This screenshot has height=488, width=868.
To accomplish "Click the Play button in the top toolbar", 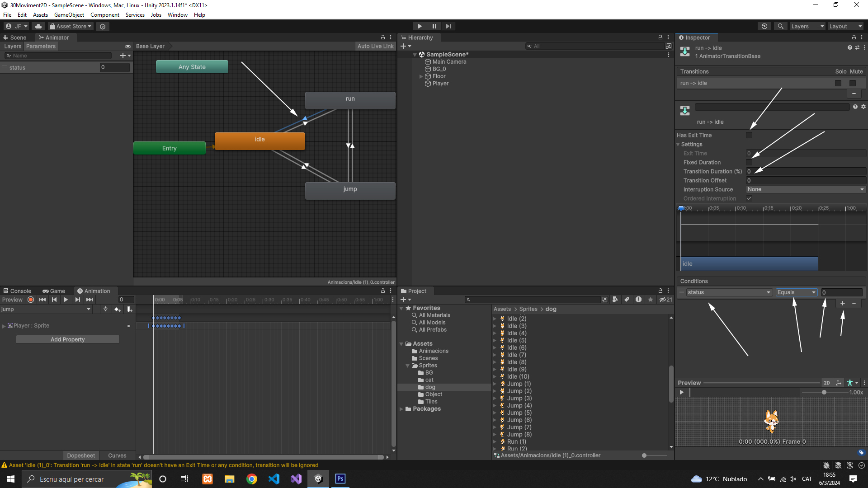I will tap(420, 26).
